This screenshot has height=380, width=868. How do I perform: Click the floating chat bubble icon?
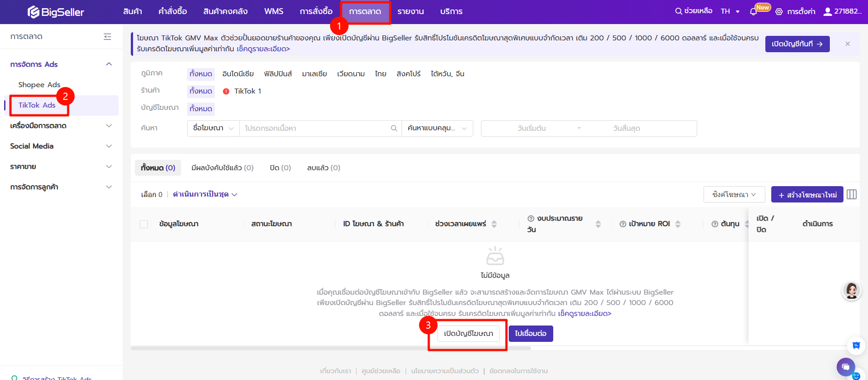coord(845,366)
